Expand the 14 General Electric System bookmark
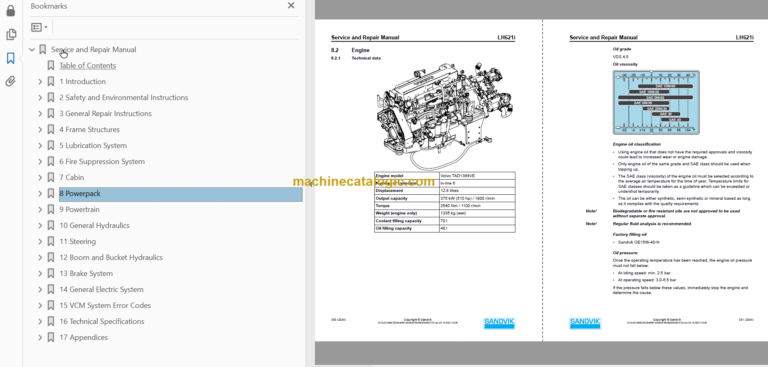 (40, 290)
